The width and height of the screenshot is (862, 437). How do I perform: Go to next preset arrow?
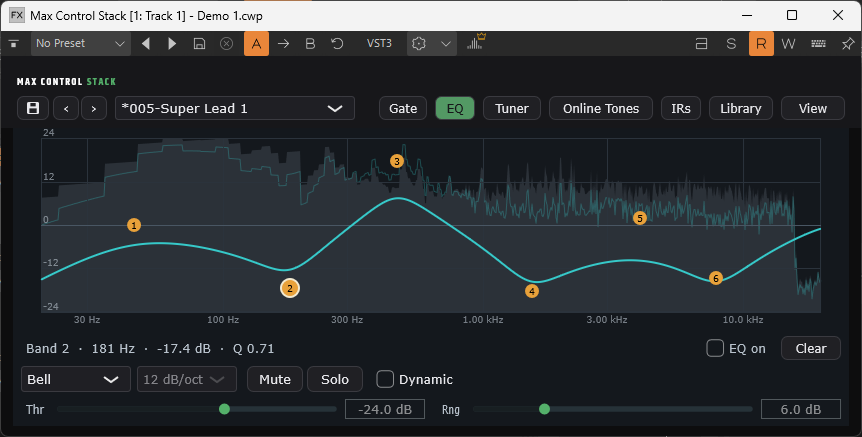point(172,43)
